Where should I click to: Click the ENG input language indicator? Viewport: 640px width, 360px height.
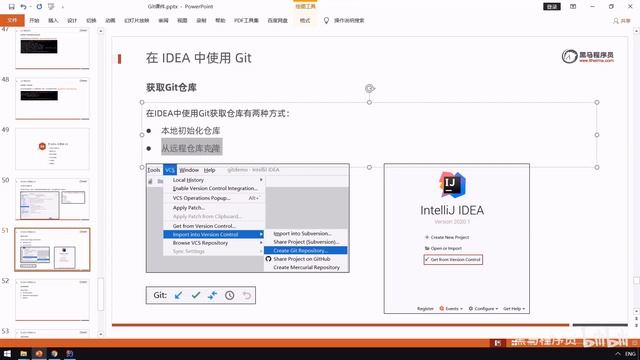click(x=630, y=354)
